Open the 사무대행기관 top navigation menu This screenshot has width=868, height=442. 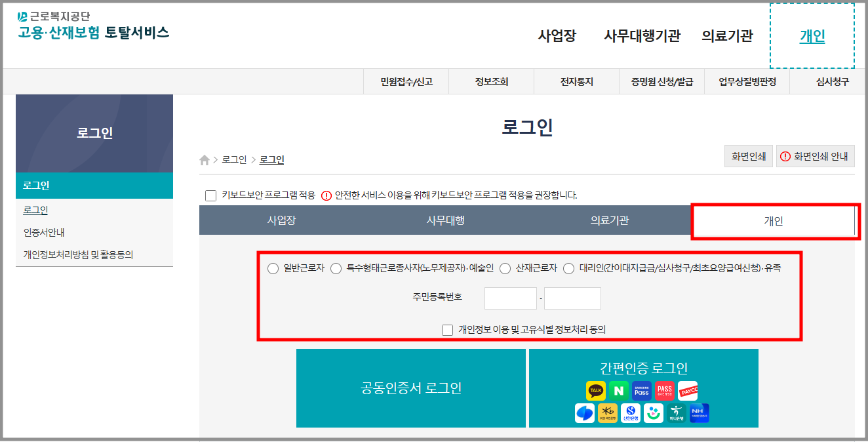click(642, 36)
